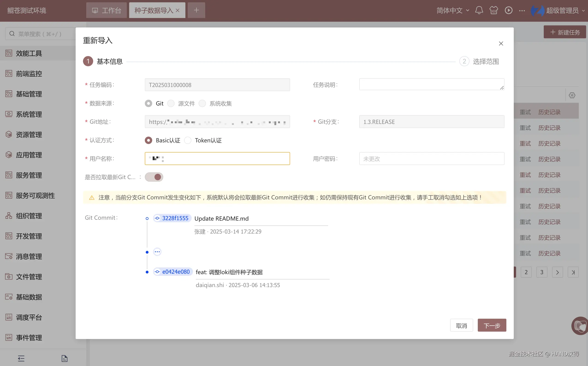Open the table settings gear icon
588x366 pixels.
pos(572,95)
